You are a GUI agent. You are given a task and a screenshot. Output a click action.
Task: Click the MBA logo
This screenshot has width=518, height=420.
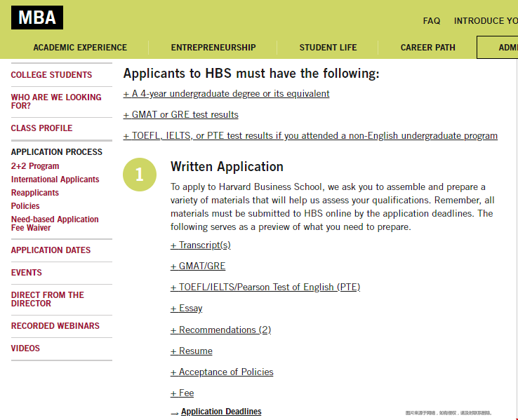pyautogui.click(x=37, y=18)
